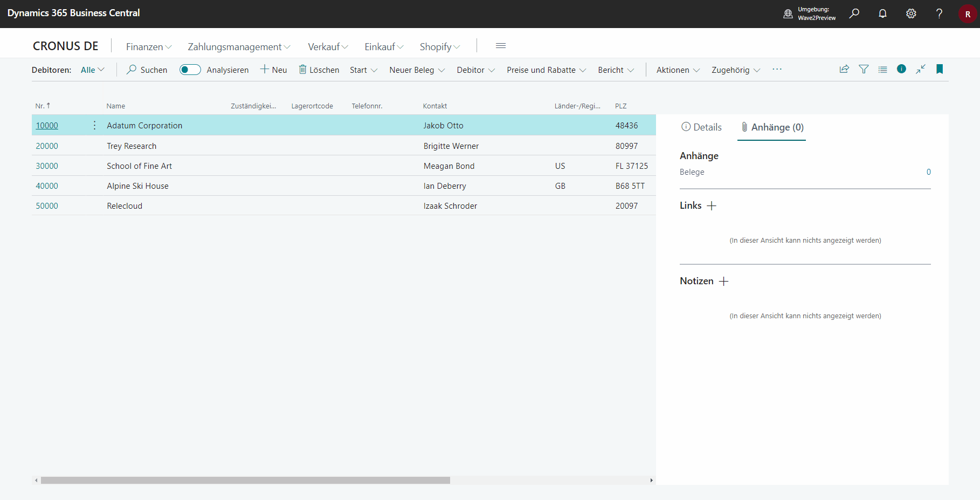
Task: Click contact Jakob Otto cell
Action: point(443,126)
